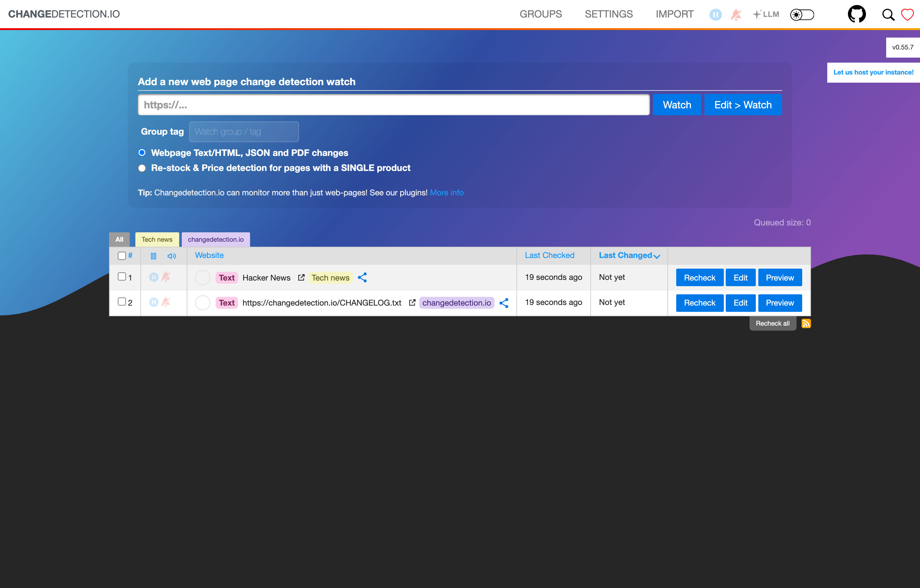Open the search magnifier icon

tap(888, 14)
